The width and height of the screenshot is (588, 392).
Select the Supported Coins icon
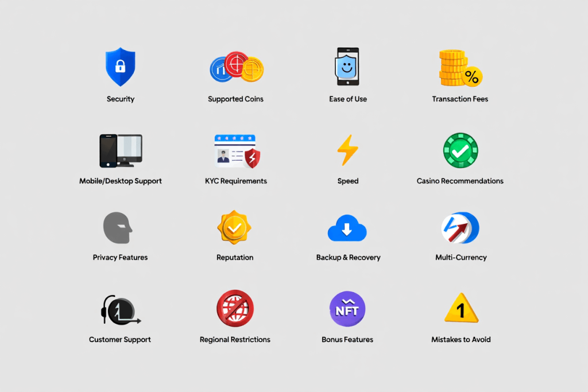(x=237, y=67)
